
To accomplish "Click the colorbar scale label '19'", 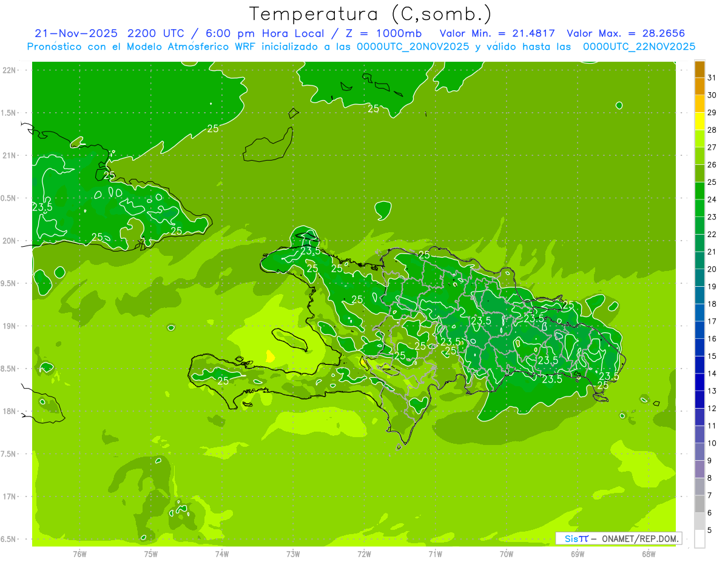I will 712,287.
